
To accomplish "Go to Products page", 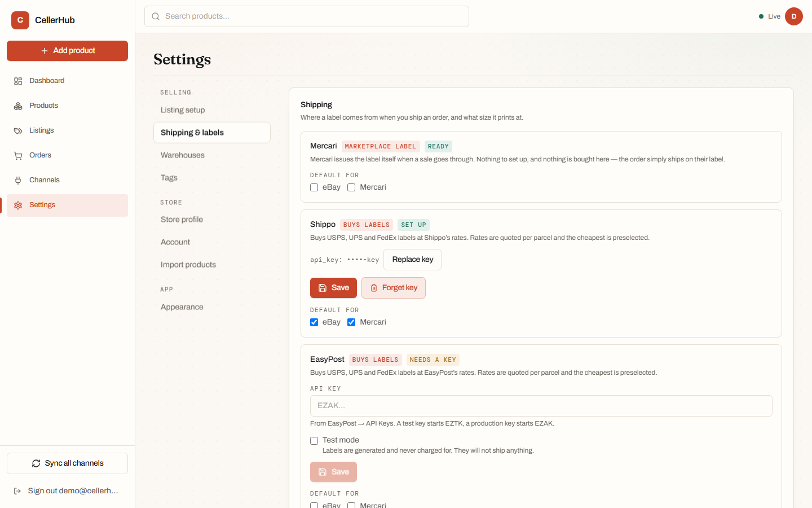I will 68,106.
